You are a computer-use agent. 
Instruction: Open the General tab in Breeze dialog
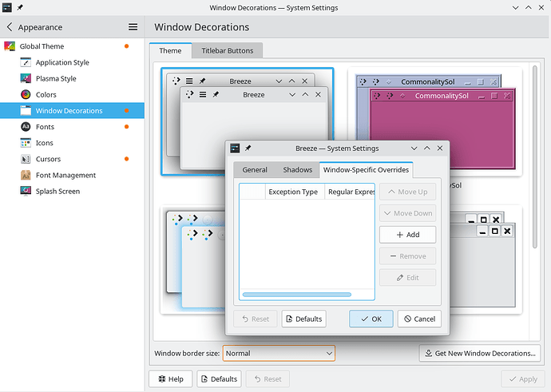[255, 170]
